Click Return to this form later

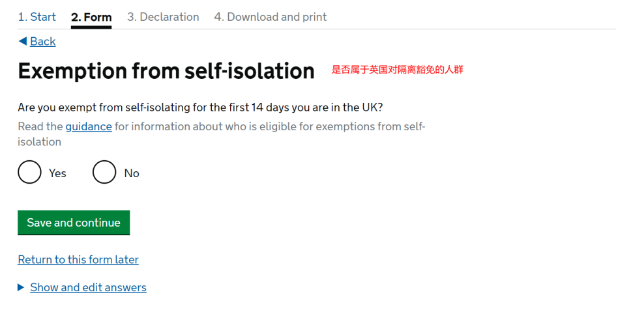tap(78, 259)
